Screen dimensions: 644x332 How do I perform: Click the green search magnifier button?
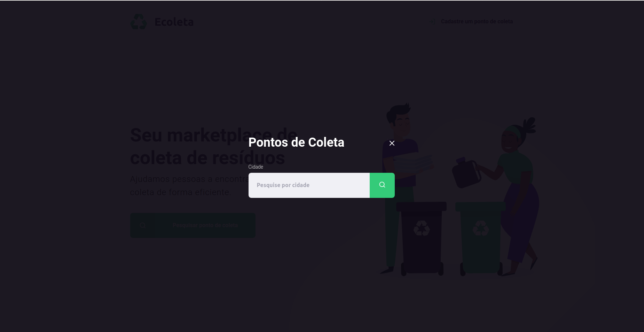pyautogui.click(x=382, y=185)
